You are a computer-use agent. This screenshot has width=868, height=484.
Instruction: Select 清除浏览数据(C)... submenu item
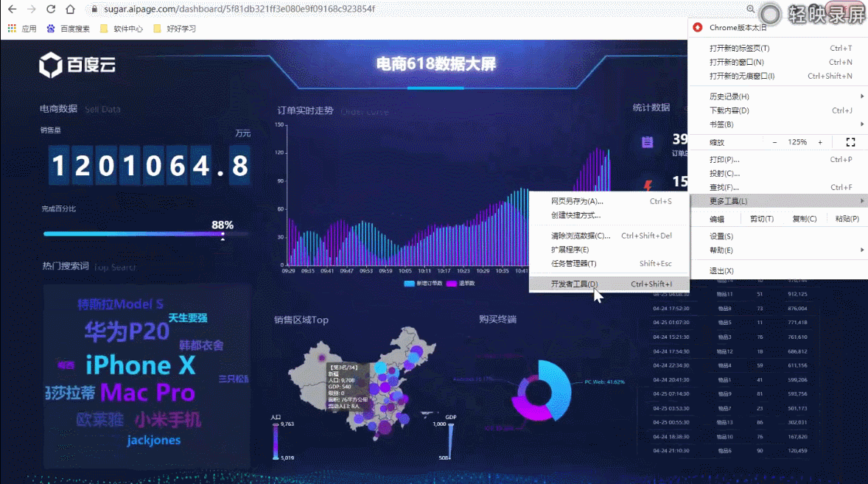[609, 236]
